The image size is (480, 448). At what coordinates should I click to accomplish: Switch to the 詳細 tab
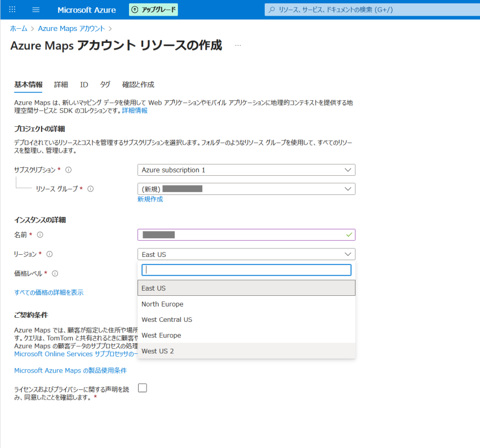(x=61, y=85)
